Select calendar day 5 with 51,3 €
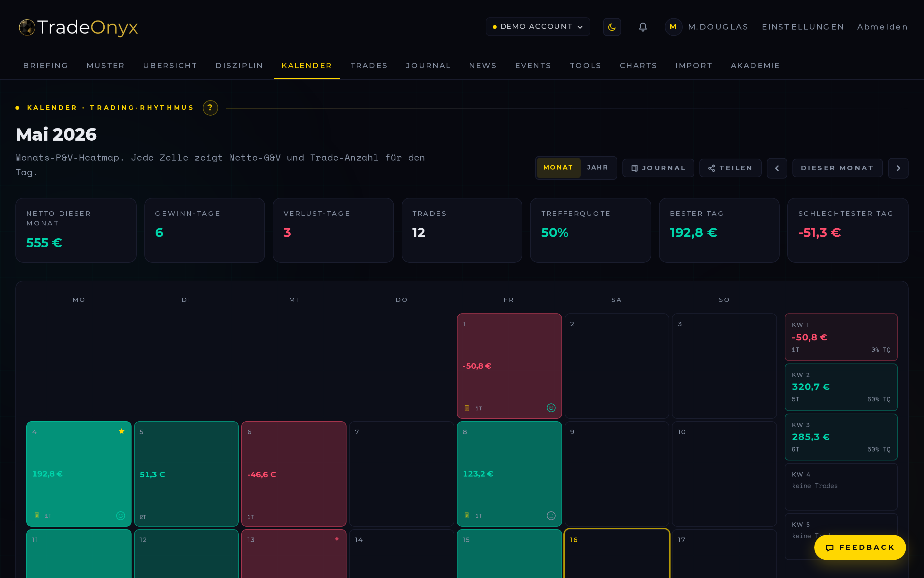The height and width of the screenshot is (578, 924). pos(186,474)
